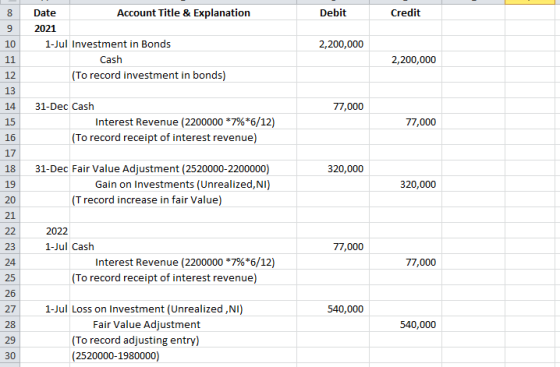Select the 540,000 debit amount cell
The image size is (560, 367).
tap(333, 309)
